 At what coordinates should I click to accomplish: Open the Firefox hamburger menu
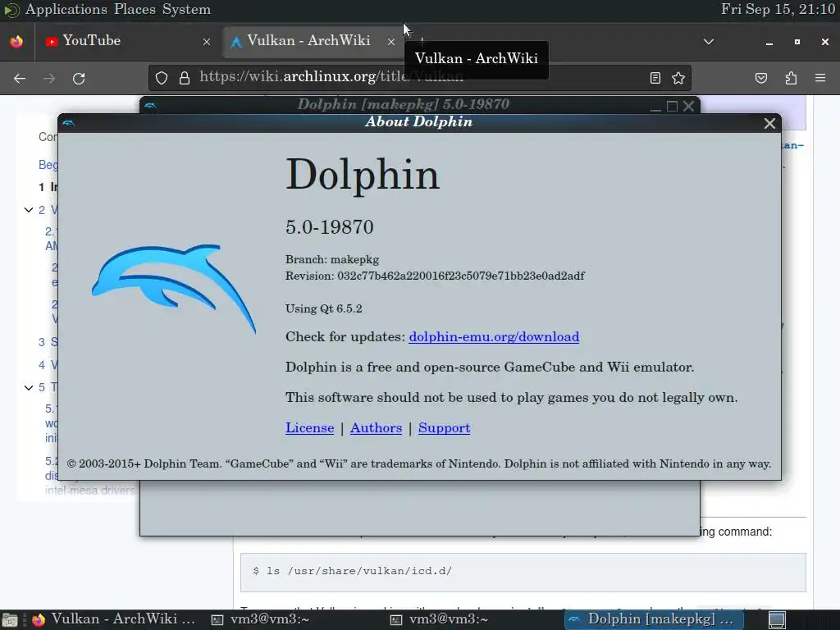click(820, 78)
